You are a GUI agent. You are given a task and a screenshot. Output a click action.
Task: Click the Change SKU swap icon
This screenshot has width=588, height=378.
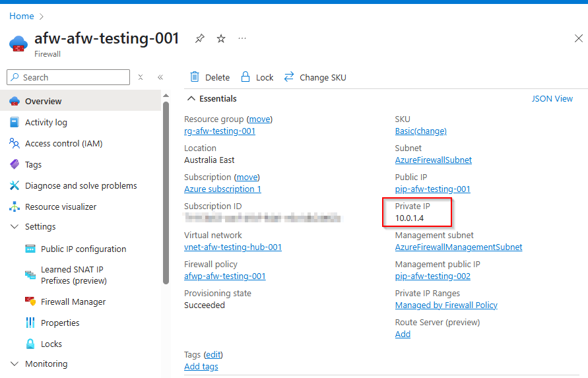click(289, 77)
